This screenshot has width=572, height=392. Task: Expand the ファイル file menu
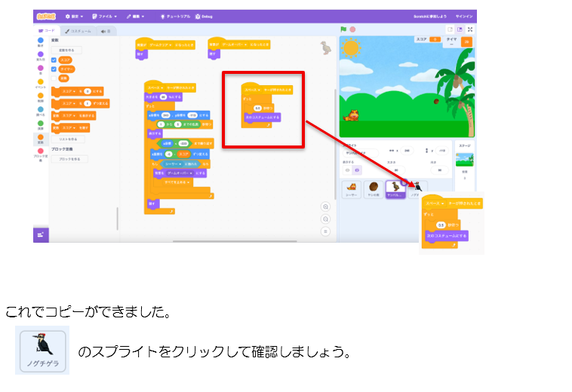[x=105, y=16]
